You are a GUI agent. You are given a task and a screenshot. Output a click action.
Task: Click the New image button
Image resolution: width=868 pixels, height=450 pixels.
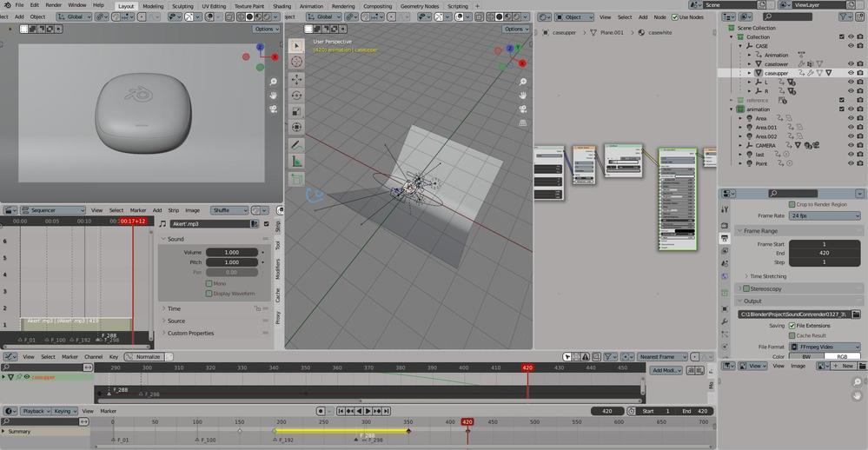coord(844,366)
